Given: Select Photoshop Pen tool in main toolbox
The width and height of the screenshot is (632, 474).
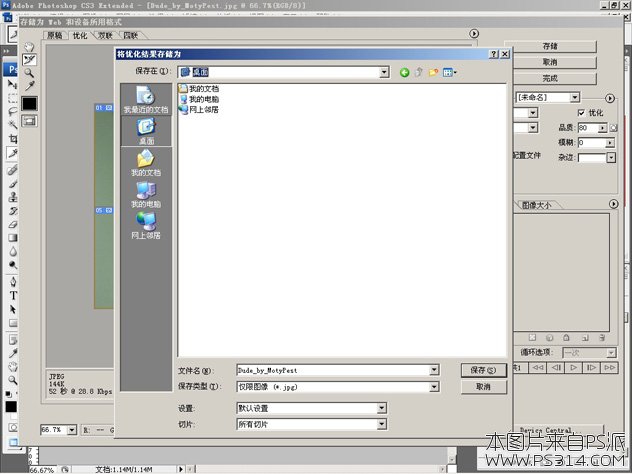Looking at the screenshot, I should [x=13, y=281].
